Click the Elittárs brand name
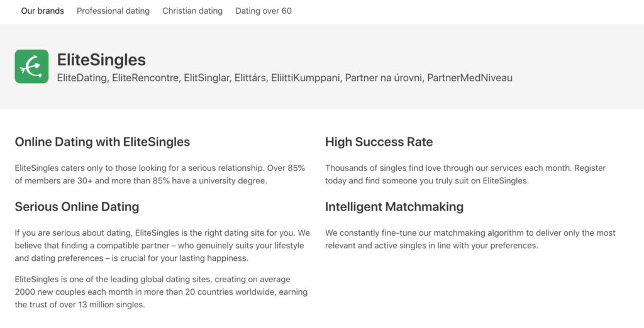 [250, 77]
